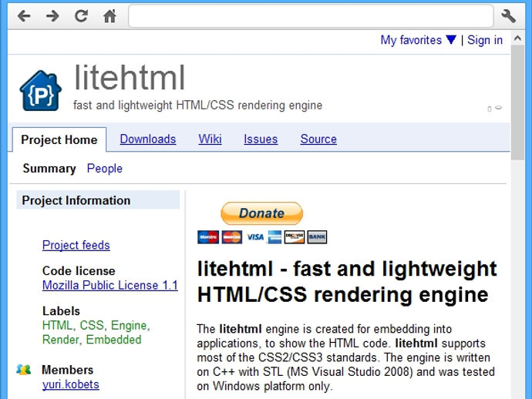Reload the page with the refresh icon

click(82, 15)
